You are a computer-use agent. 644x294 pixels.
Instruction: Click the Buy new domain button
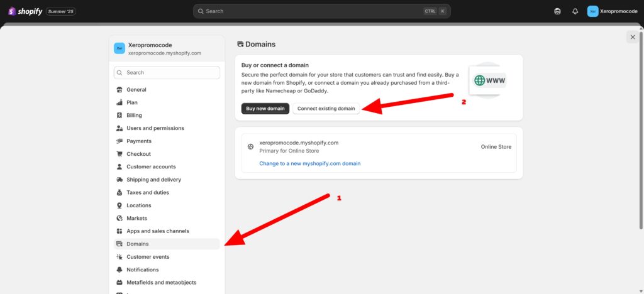[x=265, y=109]
